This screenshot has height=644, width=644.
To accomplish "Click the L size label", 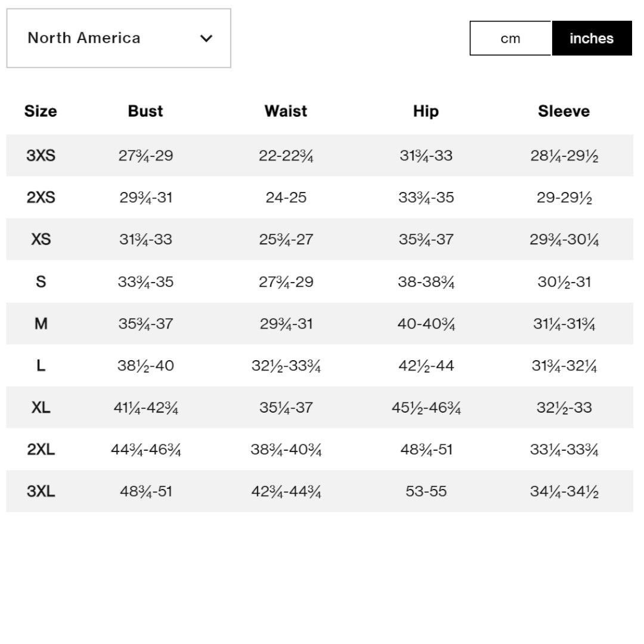I will (41, 366).
